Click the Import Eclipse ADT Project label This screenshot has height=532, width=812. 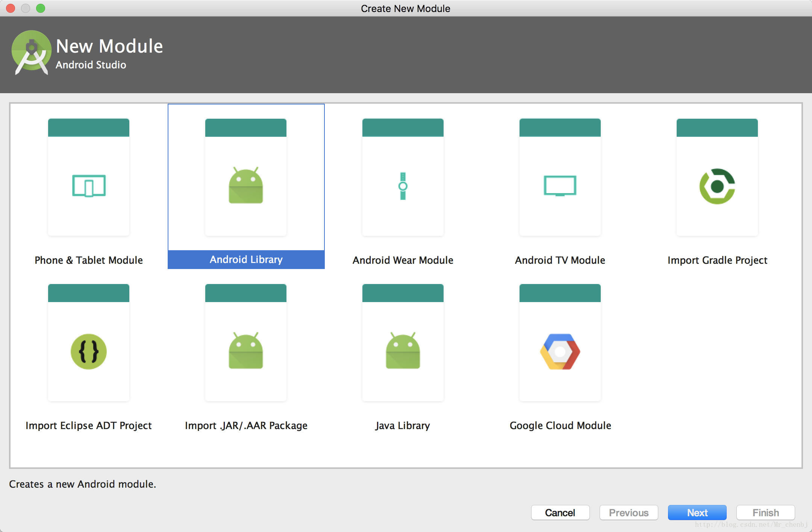coord(89,425)
